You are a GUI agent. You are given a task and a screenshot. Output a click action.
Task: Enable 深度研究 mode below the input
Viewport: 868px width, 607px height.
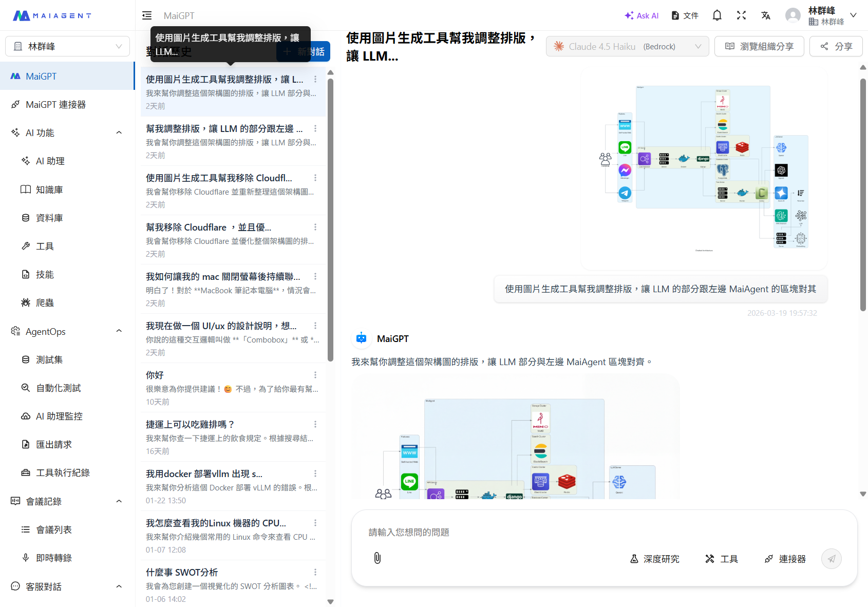(x=654, y=558)
